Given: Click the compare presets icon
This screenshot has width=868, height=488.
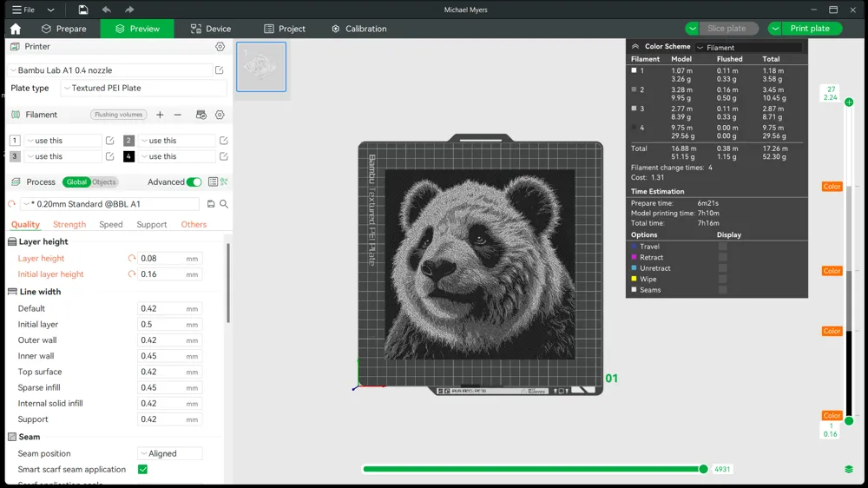Looking at the screenshot, I should pos(224,181).
